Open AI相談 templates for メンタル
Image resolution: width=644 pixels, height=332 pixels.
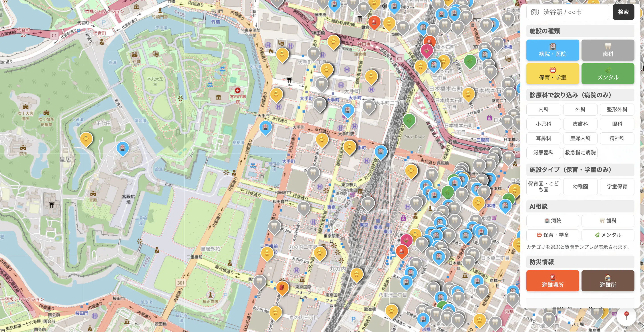tap(608, 235)
